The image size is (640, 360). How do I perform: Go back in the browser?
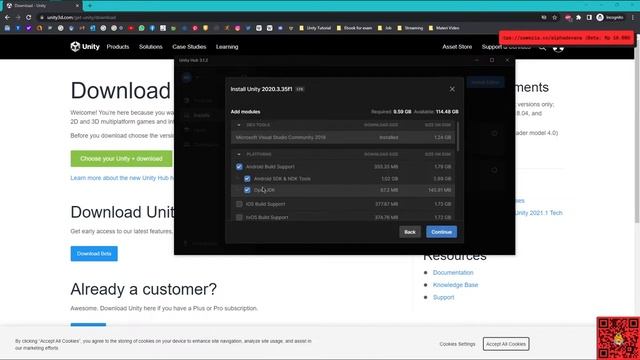[7, 18]
